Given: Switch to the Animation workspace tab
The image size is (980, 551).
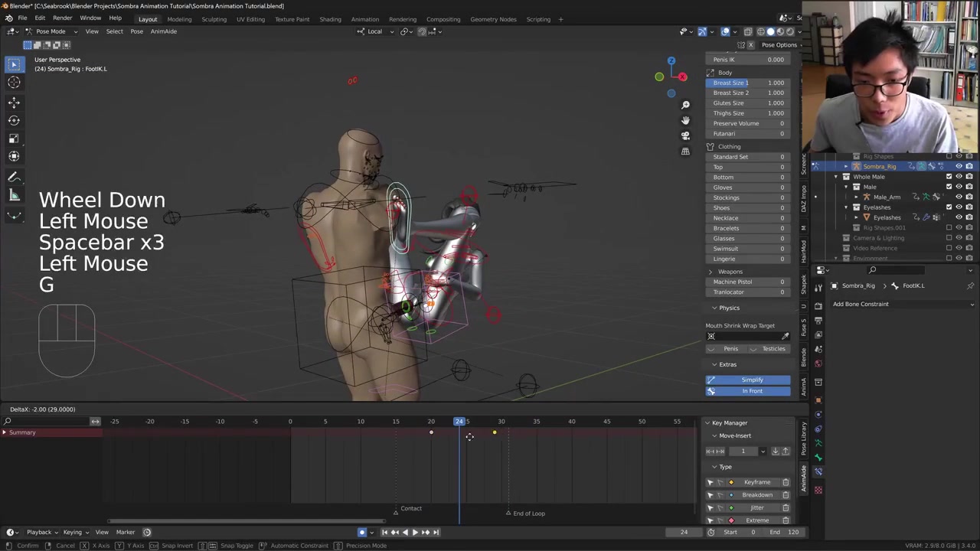Looking at the screenshot, I should coord(364,19).
